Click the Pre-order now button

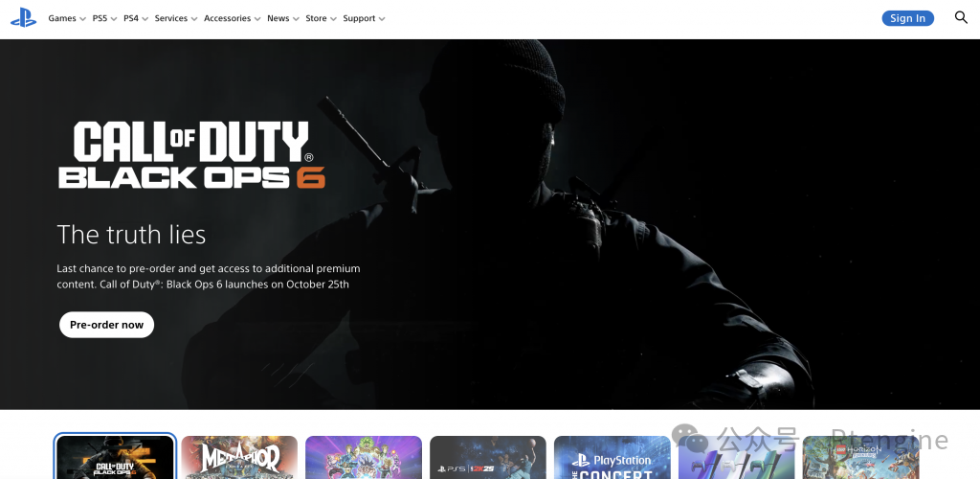point(107,325)
